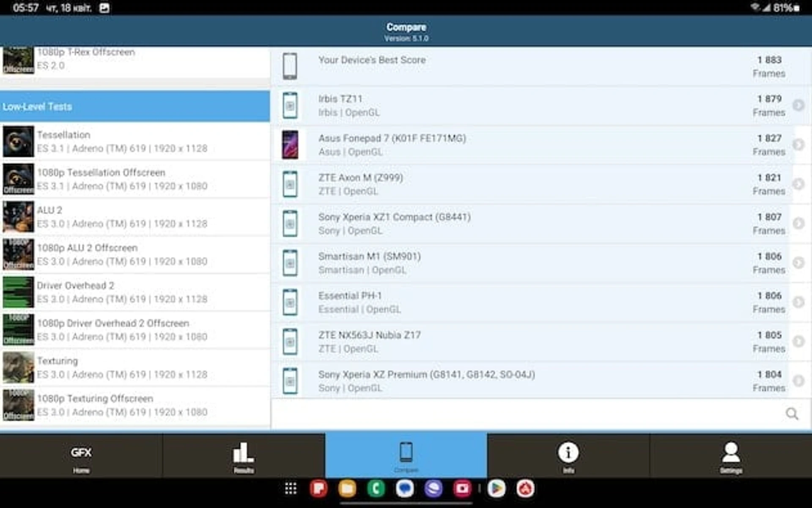Click the Your Device's Best Score row text
Image resolution: width=812 pixels, height=508 pixels.
(372, 60)
